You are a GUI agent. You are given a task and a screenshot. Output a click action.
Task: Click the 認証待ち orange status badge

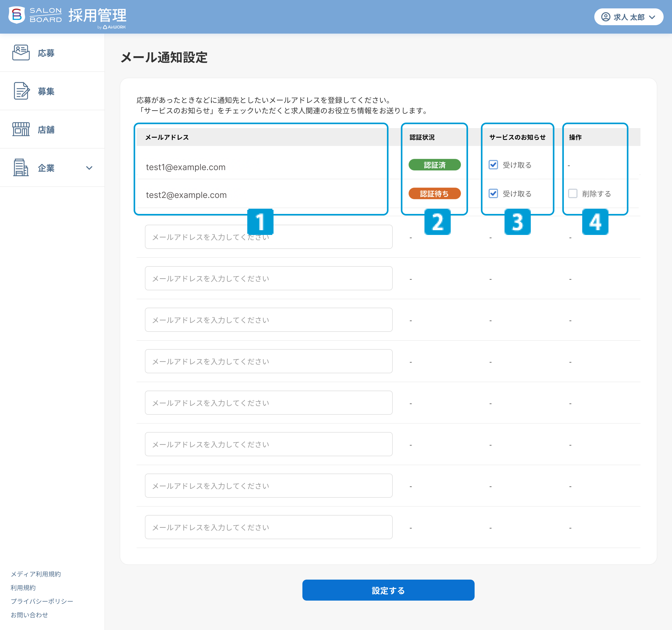pyautogui.click(x=434, y=194)
